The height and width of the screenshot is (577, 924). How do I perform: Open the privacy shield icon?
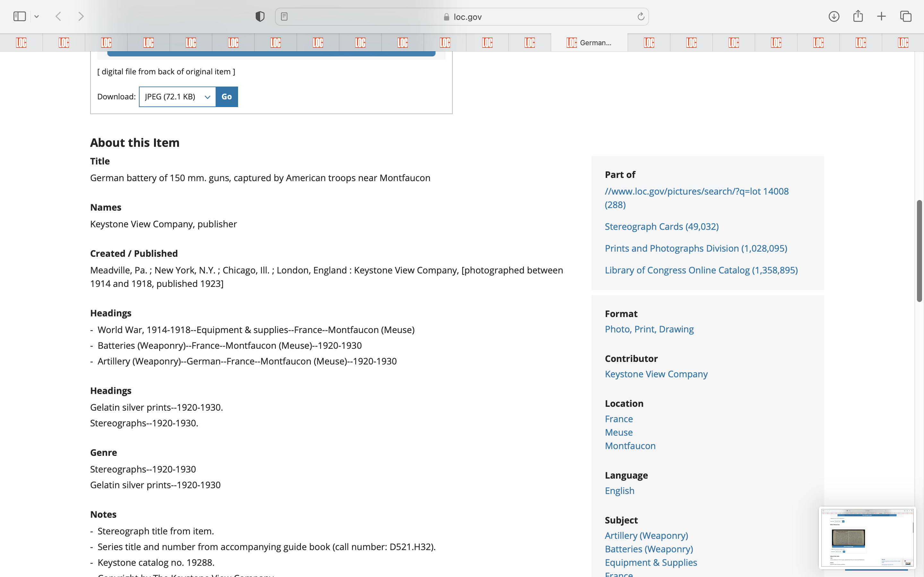(x=260, y=16)
